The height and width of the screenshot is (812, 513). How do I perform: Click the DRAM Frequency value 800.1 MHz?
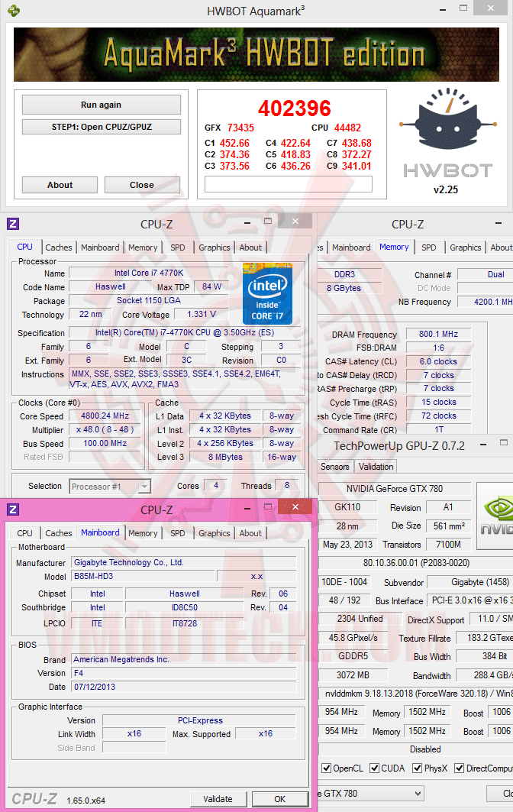438,334
